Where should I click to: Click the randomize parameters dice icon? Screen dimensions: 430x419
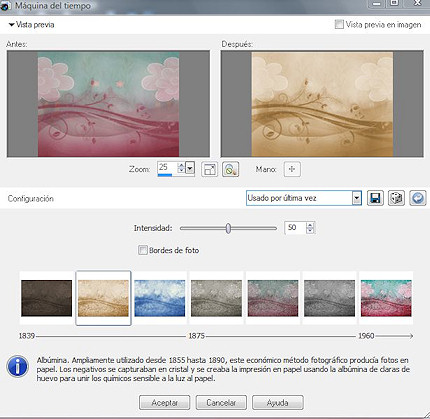(x=396, y=198)
